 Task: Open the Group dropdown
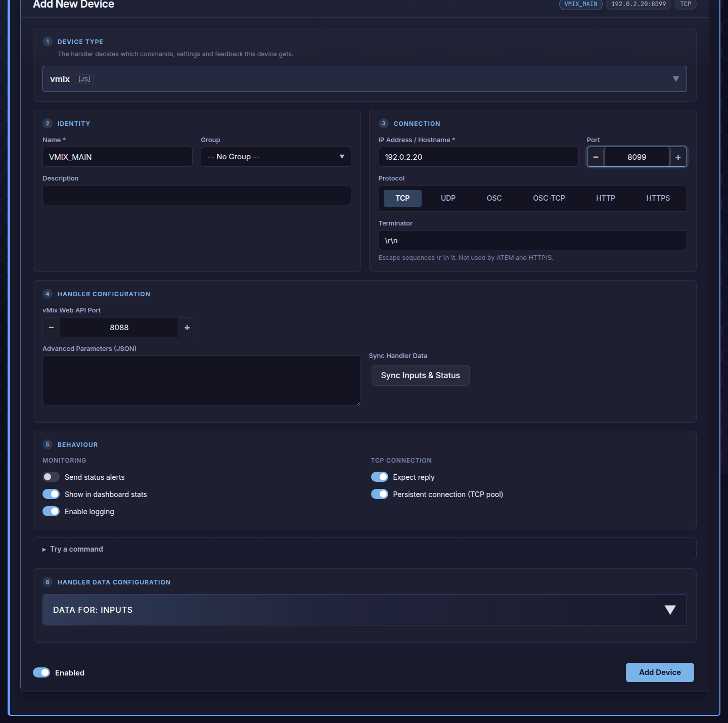[x=276, y=157]
